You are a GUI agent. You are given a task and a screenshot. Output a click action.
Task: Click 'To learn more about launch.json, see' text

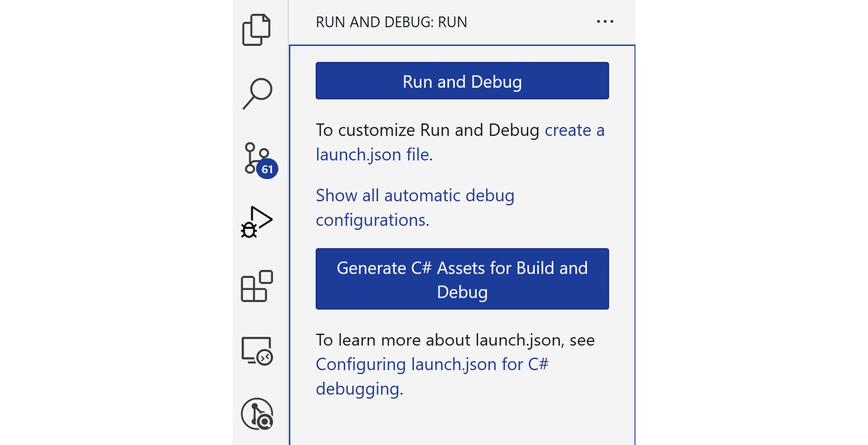tap(455, 340)
